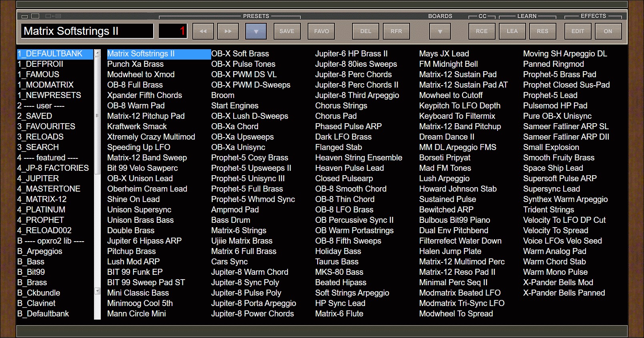Toggle the LEA learn button
The width and height of the screenshot is (644, 338).
[512, 31]
